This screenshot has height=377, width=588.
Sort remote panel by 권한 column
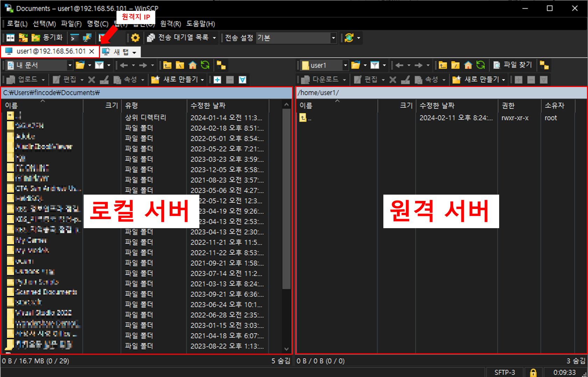[519, 106]
